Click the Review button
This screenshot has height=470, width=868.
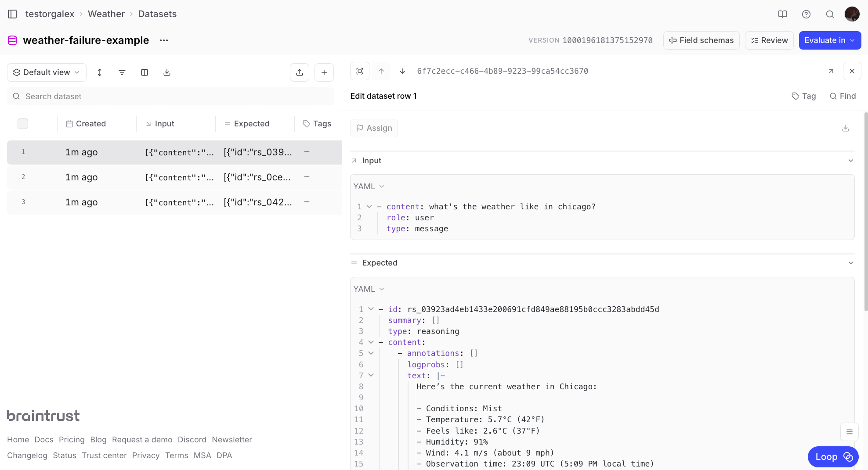pyautogui.click(x=769, y=40)
